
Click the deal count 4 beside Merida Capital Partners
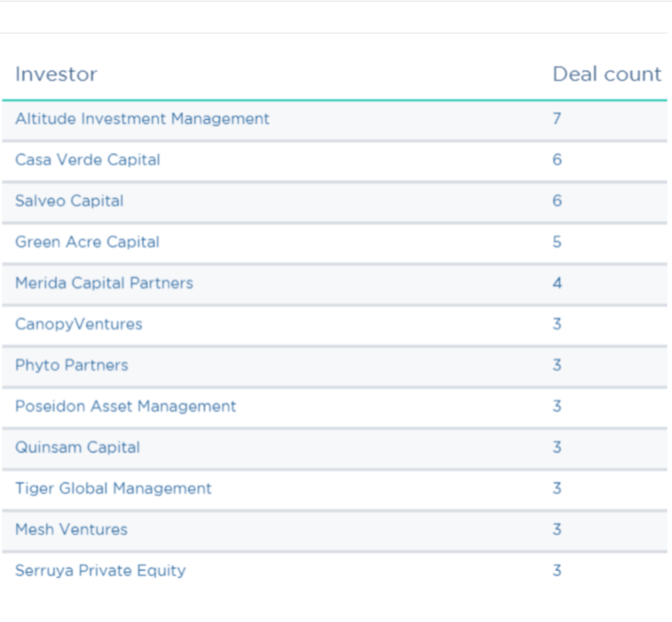point(556,283)
